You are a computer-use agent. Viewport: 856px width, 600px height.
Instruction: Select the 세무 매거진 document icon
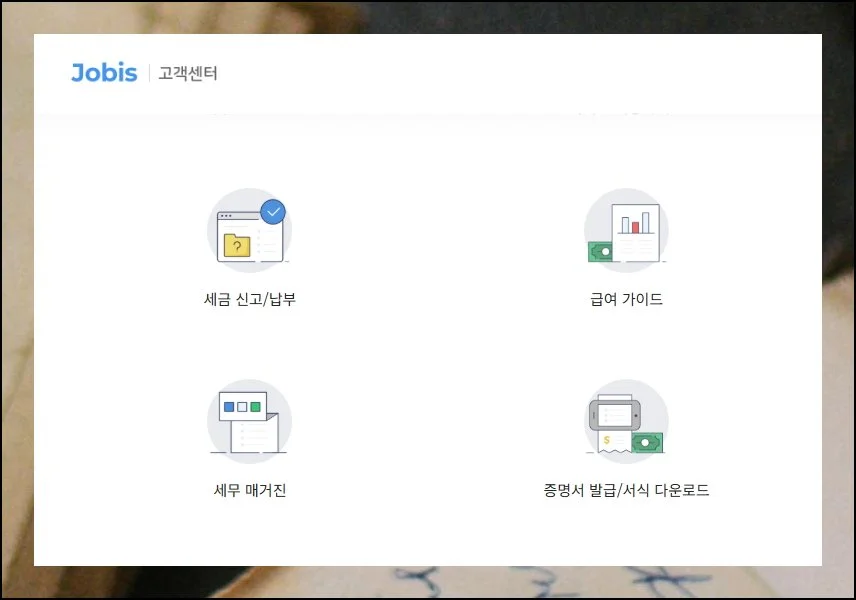[248, 420]
